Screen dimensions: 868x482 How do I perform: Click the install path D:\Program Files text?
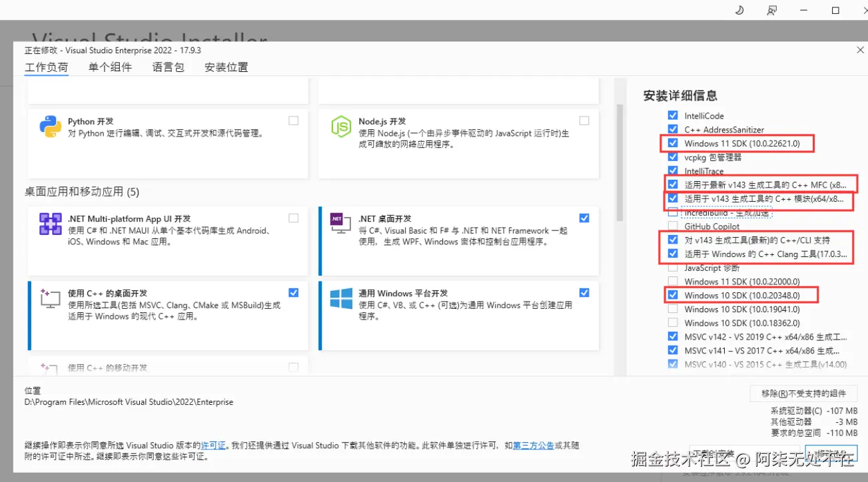[x=129, y=402]
